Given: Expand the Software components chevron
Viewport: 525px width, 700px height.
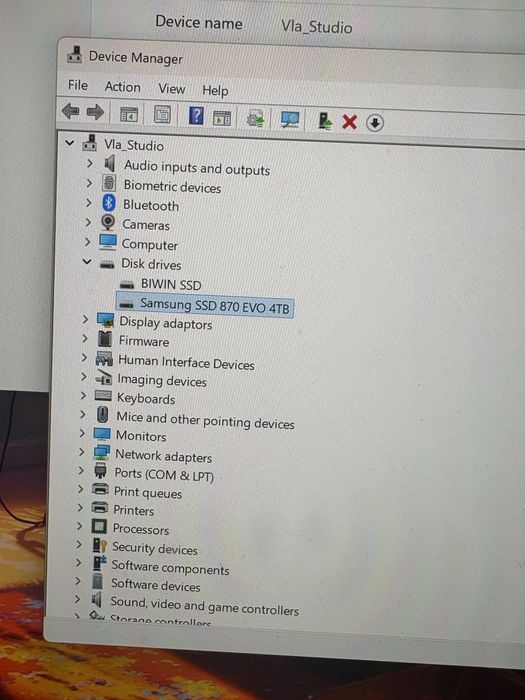Looking at the screenshot, I should [x=78, y=562].
